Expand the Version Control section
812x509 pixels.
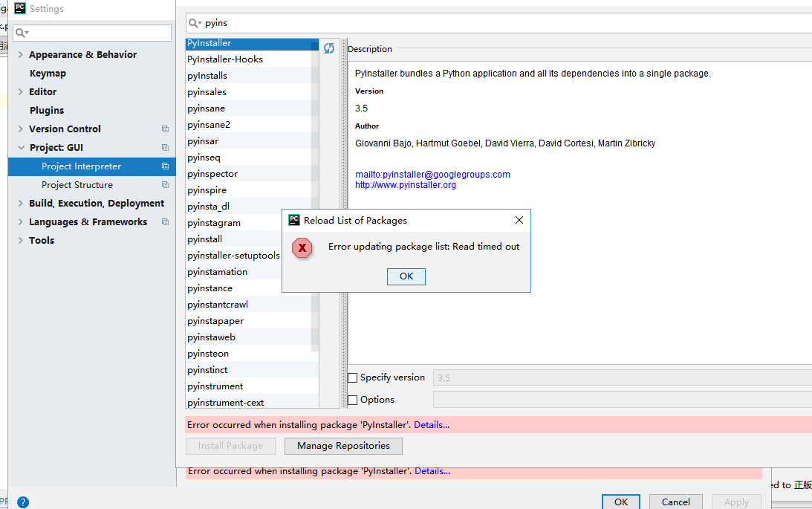(20, 129)
